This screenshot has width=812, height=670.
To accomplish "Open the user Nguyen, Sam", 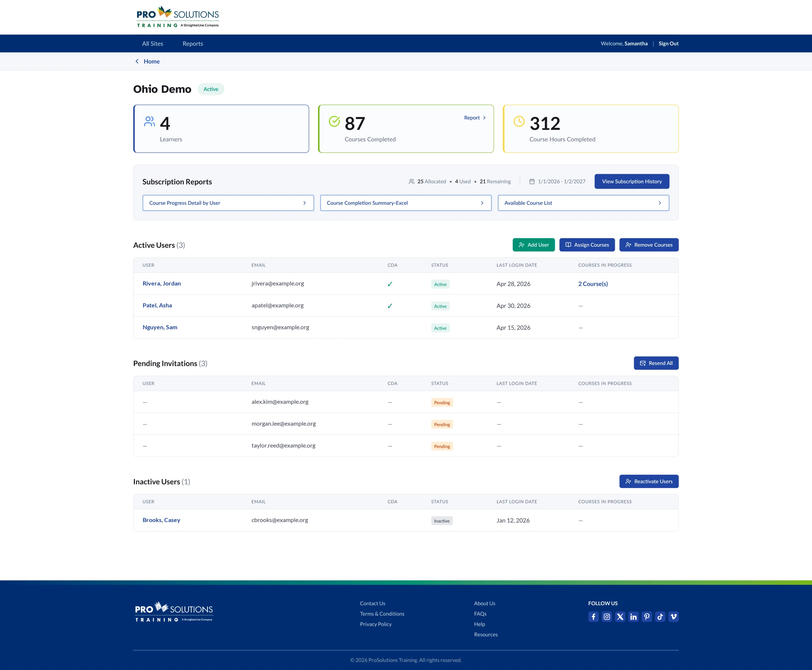I will tap(160, 327).
